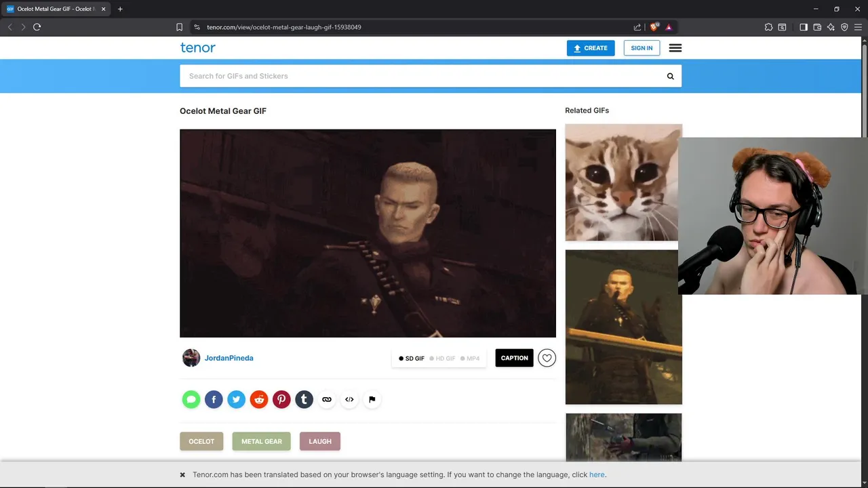Viewport: 868px width, 488px height.
Task: Select the Ocelot Metal Gear GIF tab
Action: [x=56, y=9]
